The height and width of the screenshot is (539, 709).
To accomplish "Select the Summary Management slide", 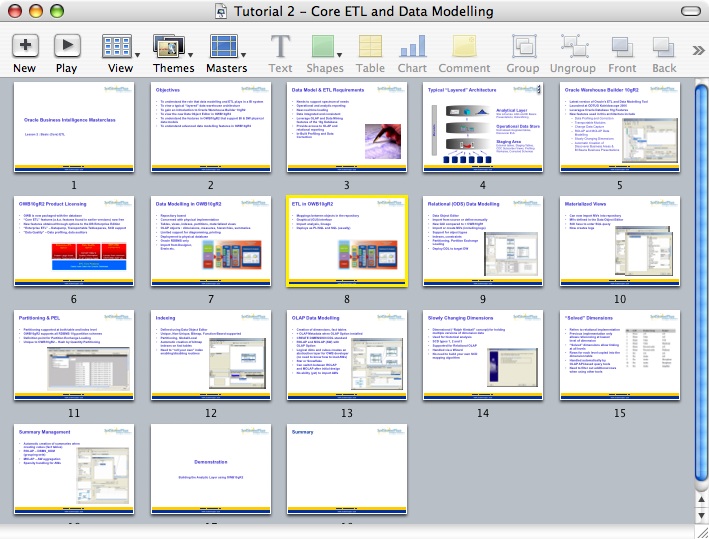I will [x=74, y=469].
